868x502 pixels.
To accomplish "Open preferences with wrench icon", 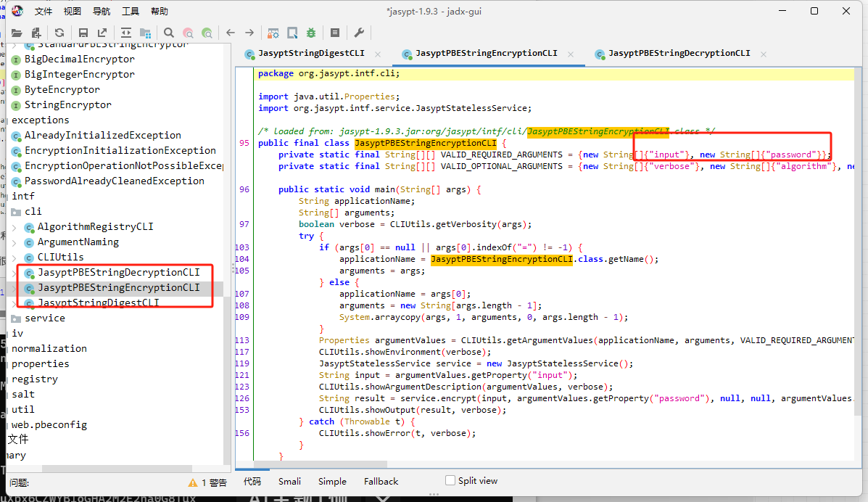I will point(359,33).
